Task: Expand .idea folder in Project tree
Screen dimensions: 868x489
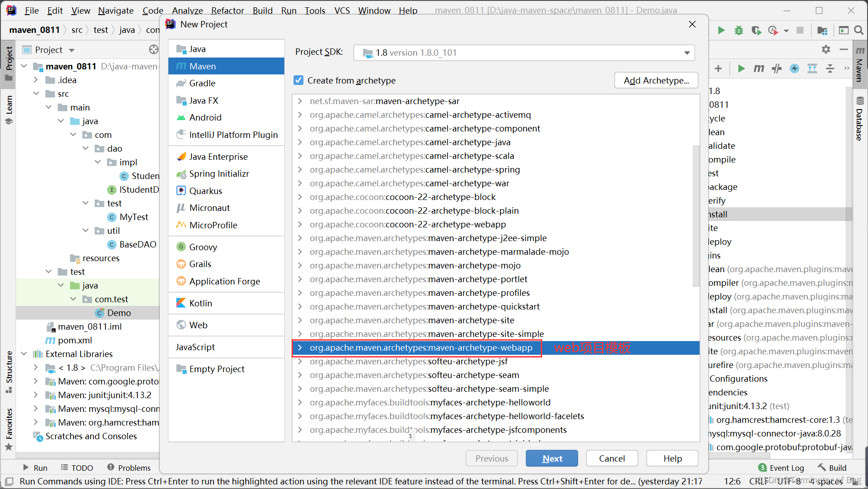Action: click(x=36, y=80)
